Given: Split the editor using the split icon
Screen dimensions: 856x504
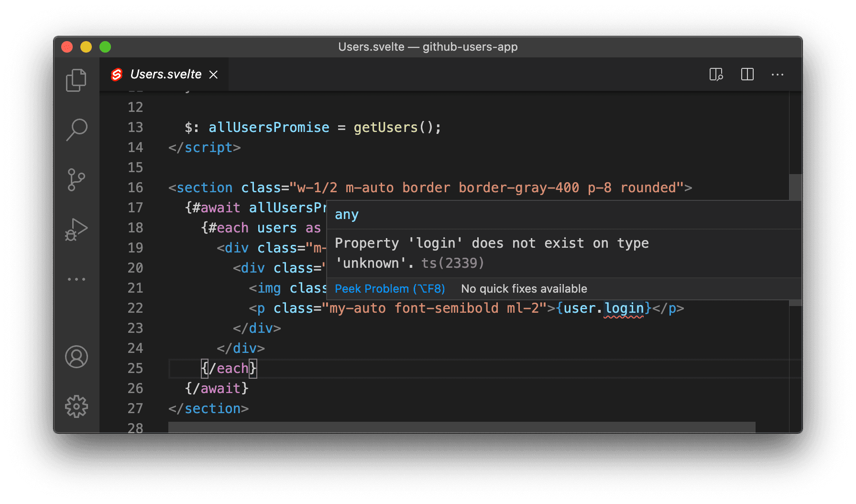Looking at the screenshot, I should [x=746, y=75].
